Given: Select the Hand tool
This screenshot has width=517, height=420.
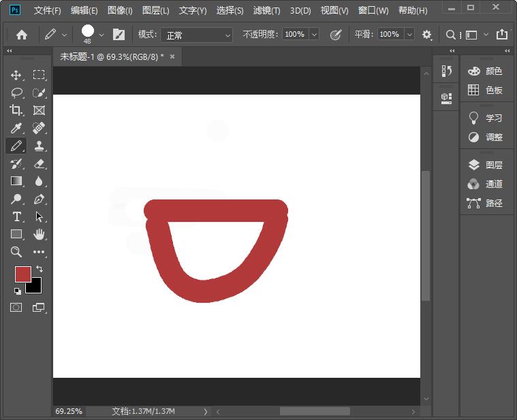Looking at the screenshot, I should tap(39, 234).
